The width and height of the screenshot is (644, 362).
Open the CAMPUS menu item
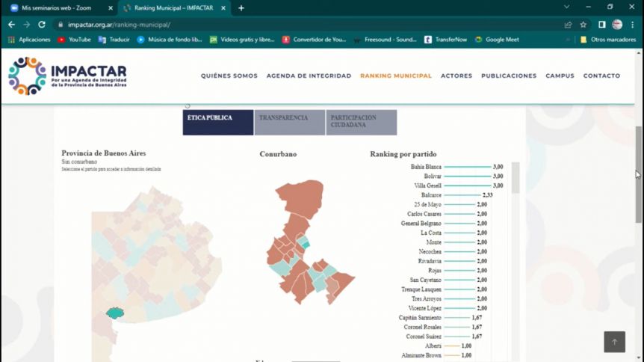(560, 76)
